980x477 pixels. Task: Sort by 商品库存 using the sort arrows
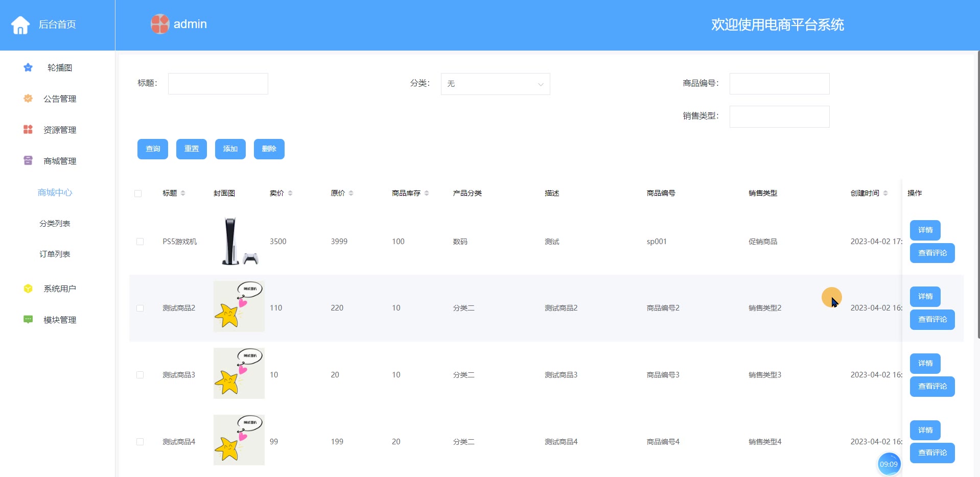pos(427,193)
